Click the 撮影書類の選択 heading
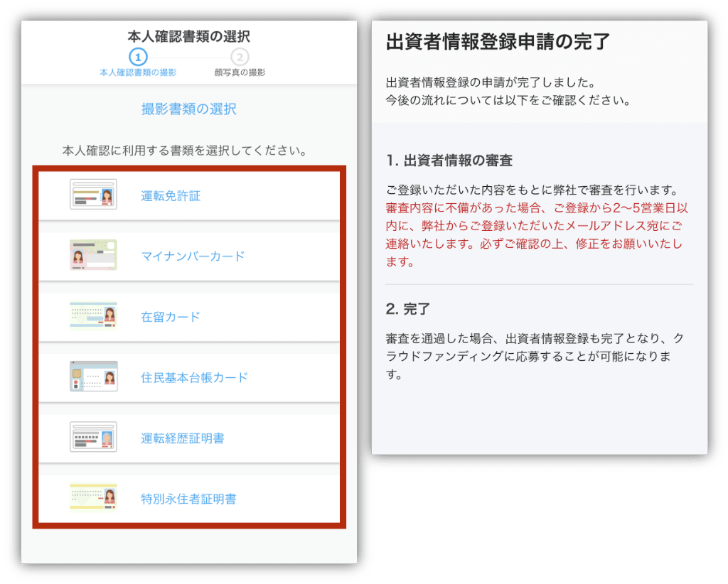 [x=188, y=109]
